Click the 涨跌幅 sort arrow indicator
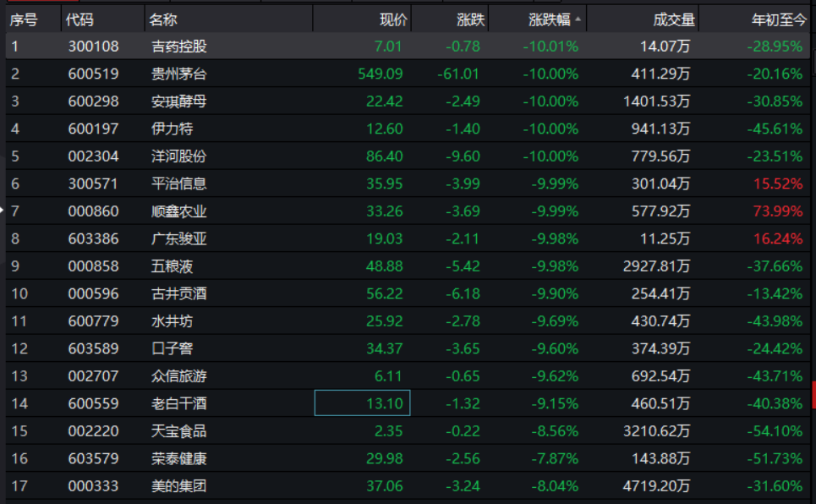The image size is (816, 504). click(x=578, y=19)
